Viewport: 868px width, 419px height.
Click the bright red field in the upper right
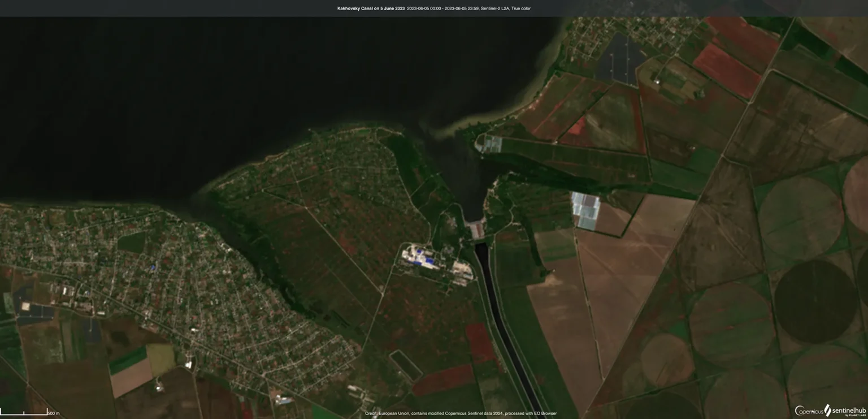726,70
